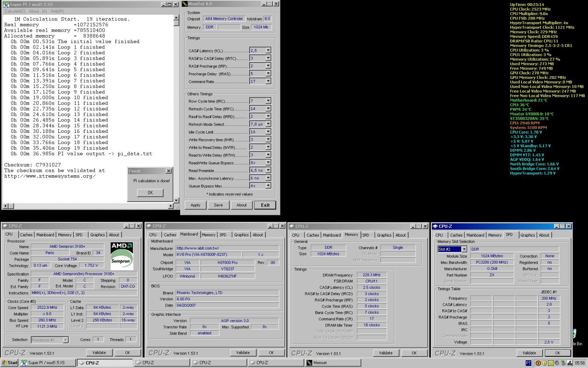Open the yellow shield tray icon

545,363
